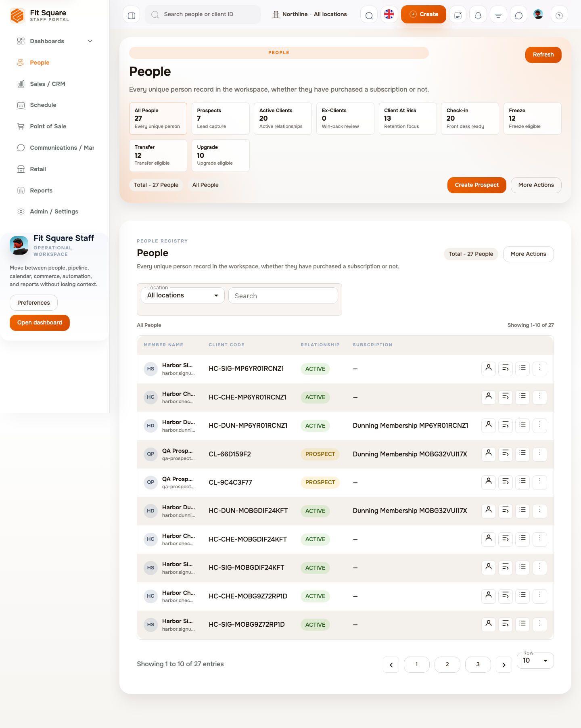
Task: Click the Refresh button
Action: (x=543, y=55)
